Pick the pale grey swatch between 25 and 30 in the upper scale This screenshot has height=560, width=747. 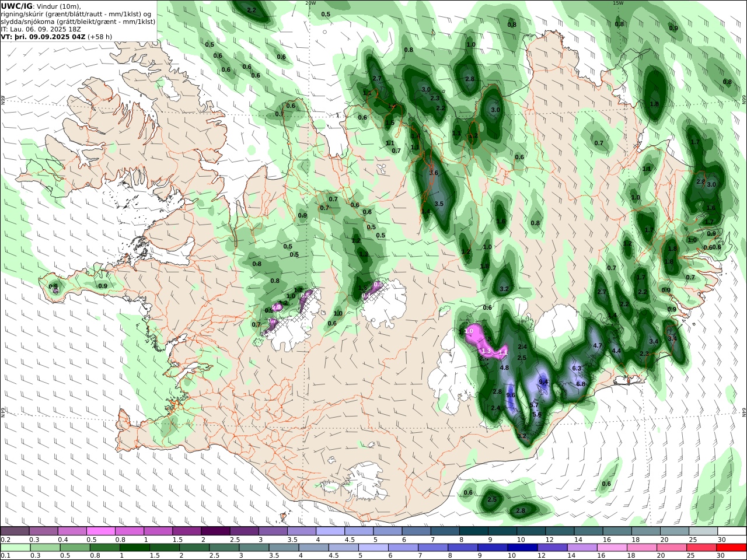pyautogui.click(x=703, y=531)
